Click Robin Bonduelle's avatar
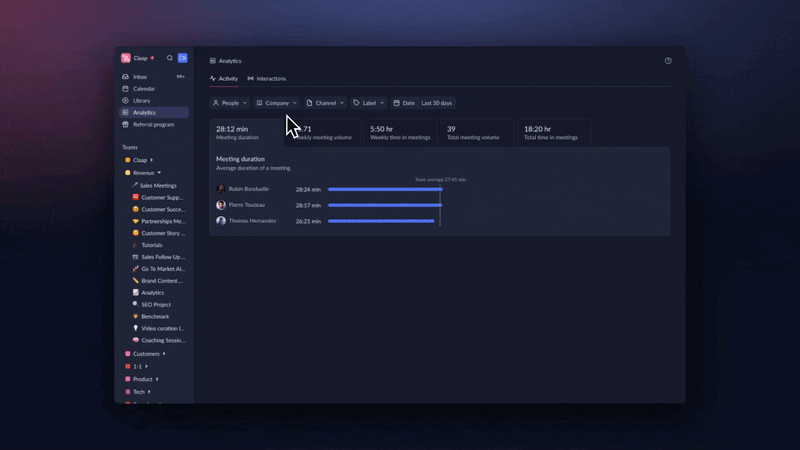This screenshot has width=800, height=450. click(221, 189)
